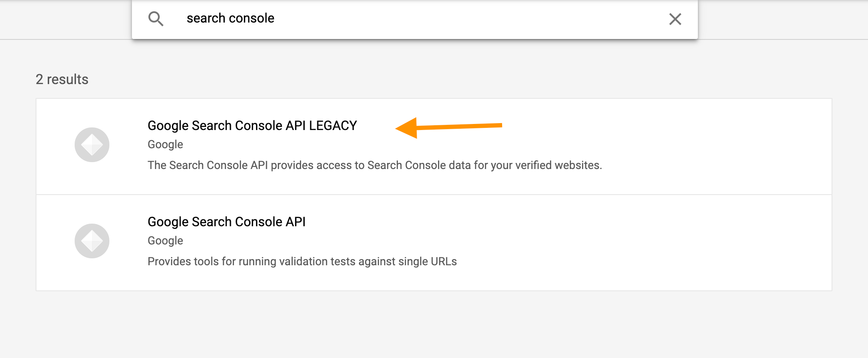Click the magnifying glass search icon
The width and height of the screenshot is (868, 358).
[x=155, y=19]
